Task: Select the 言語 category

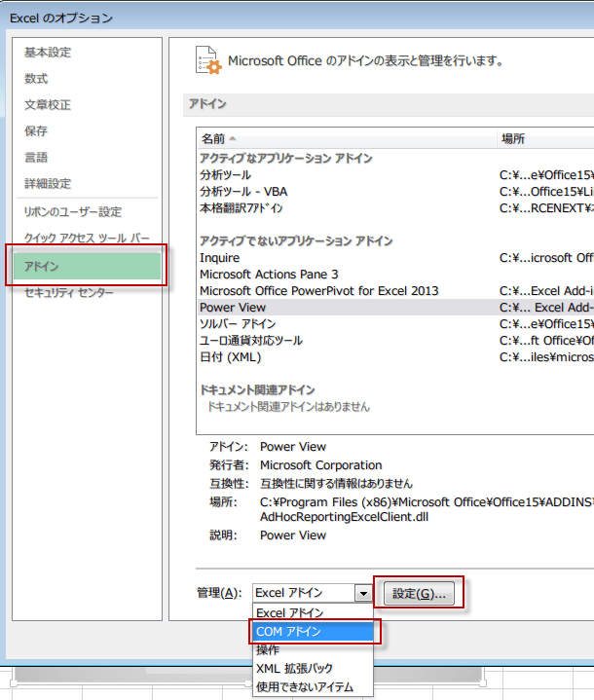Action: [x=36, y=158]
